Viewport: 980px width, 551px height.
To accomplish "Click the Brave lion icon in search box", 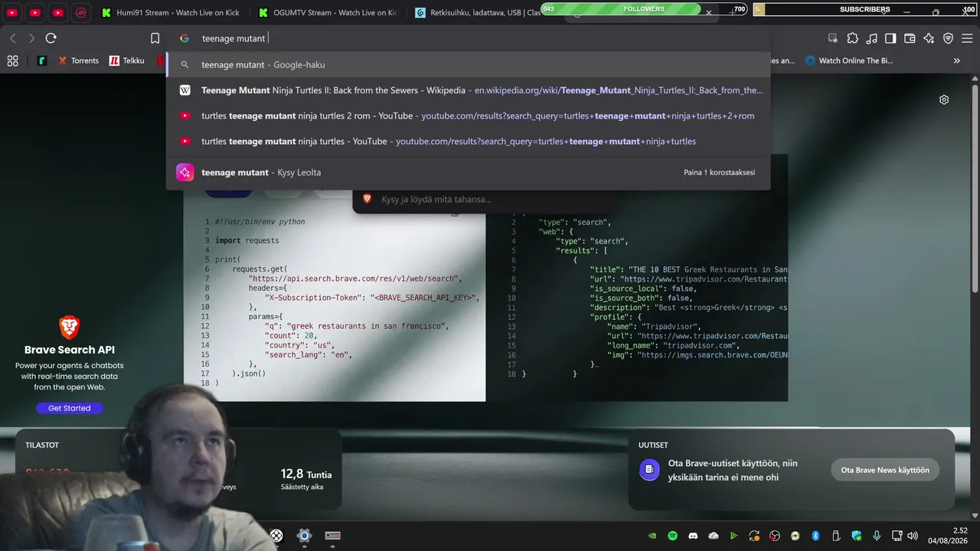I will [367, 199].
